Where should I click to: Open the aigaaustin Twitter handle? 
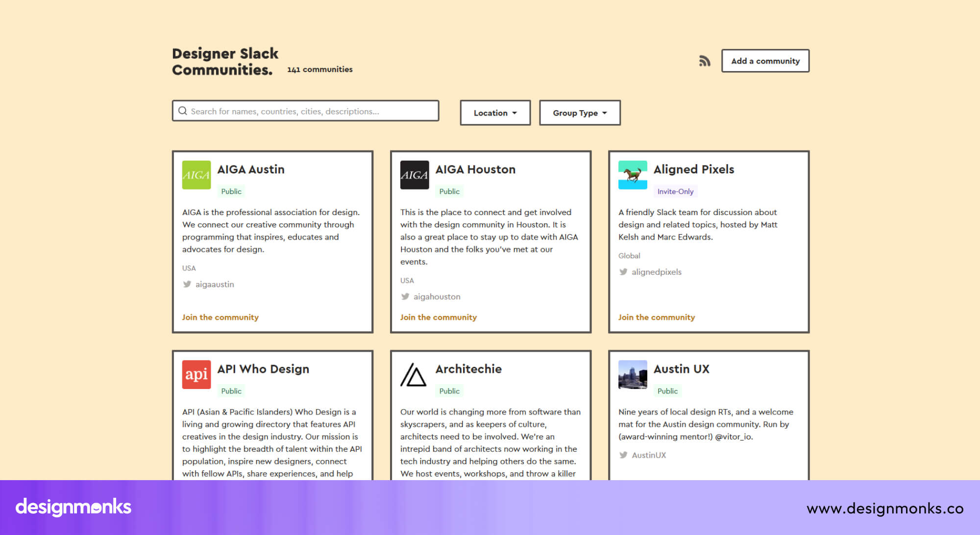click(215, 284)
